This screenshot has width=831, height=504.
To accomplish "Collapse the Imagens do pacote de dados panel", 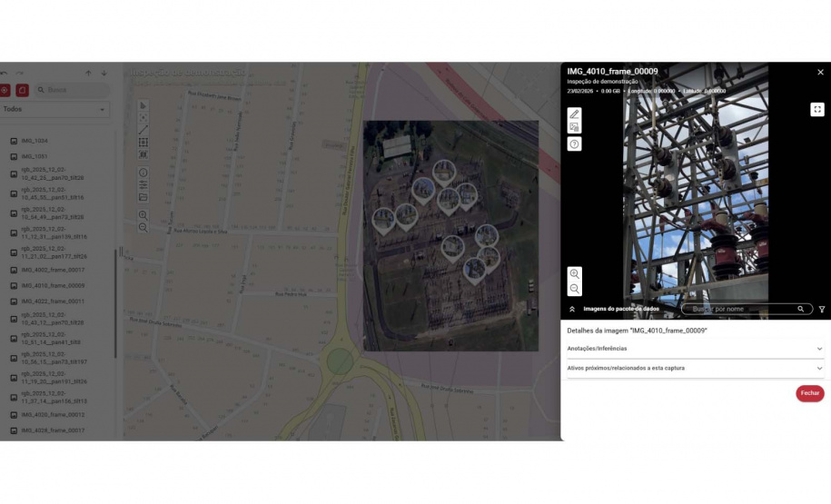I will [x=572, y=310].
